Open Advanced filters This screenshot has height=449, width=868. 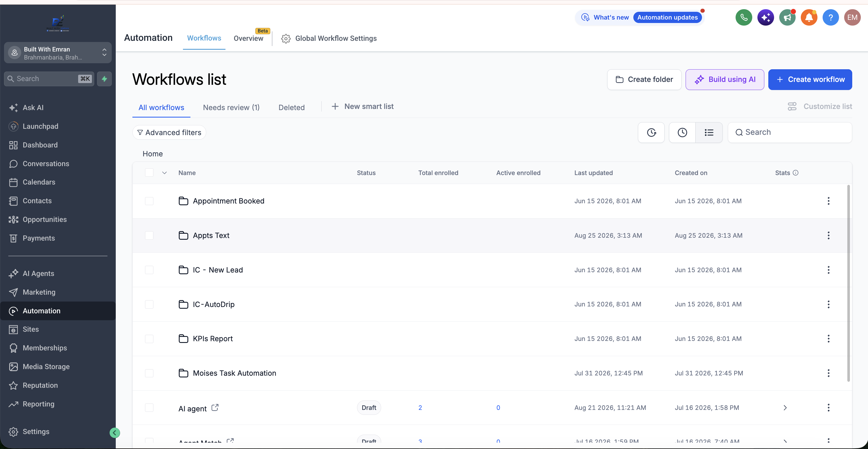click(x=169, y=133)
